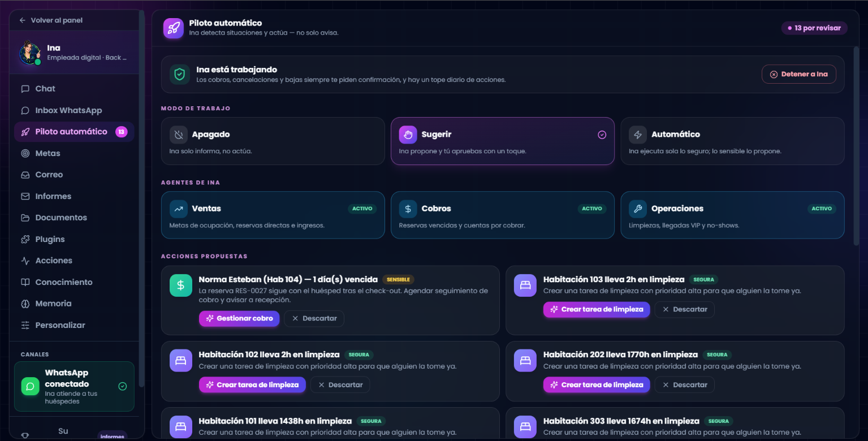Toggle the Operaciones agent card
The height and width of the screenshot is (441, 868).
tap(732, 215)
